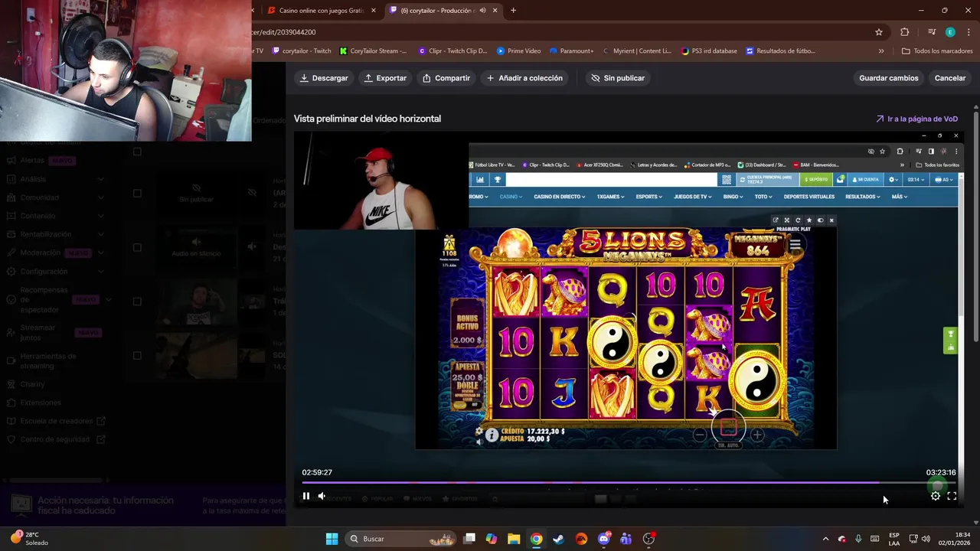Open the Clipr - Twitch Clip bookmark
This screenshot has height=551, width=980.
452,51
